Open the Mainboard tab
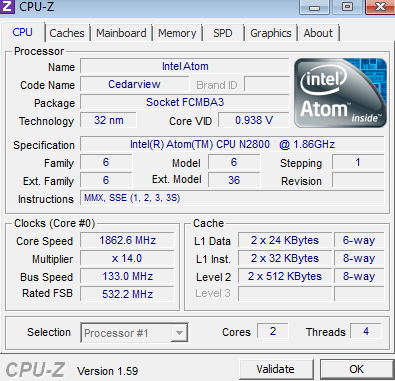The height and width of the screenshot is (381, 395). pos(121,33)
